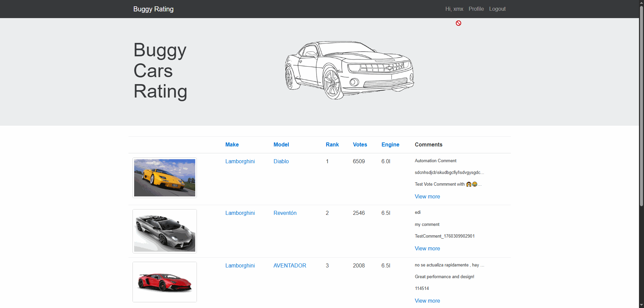Open the AVENTADOR model link
The height and width of the screenshot is (308, 644).
pyautogui.click(x=289, y=266)
